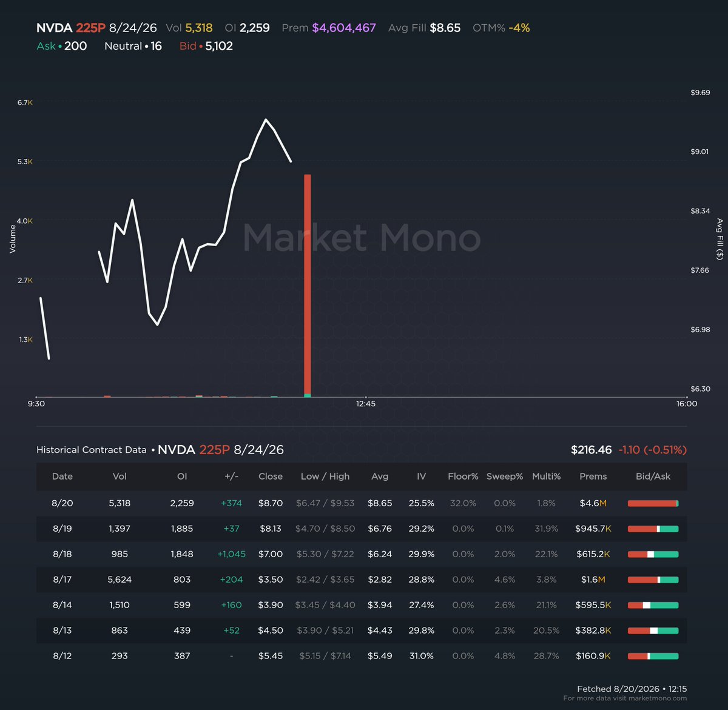
Task: Click the Fetched 8/20/2026 timestamp
Action: tap(632, 689)
